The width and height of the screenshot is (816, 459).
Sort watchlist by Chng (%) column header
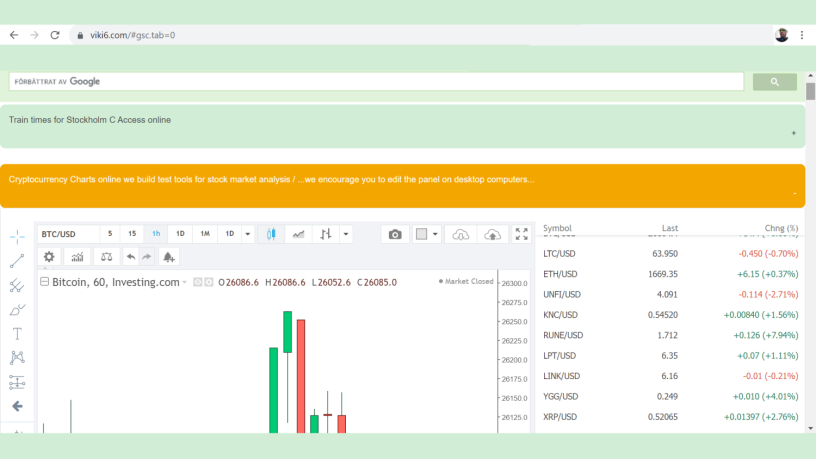tap(781, 228)
